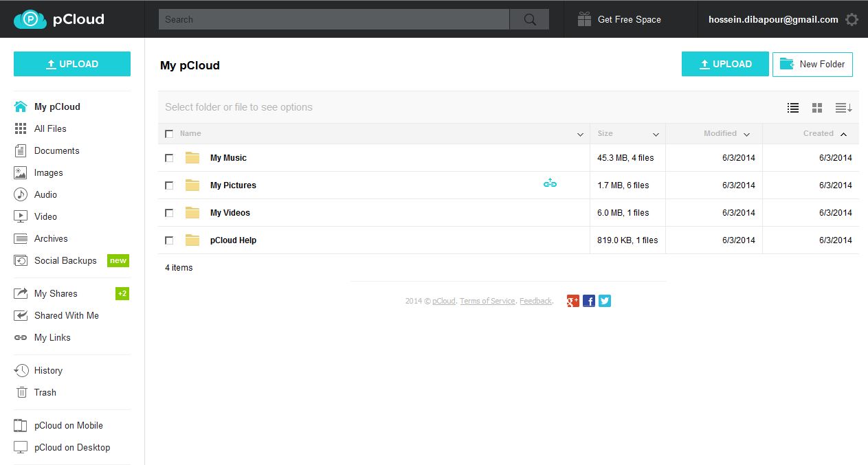Screen dimensions: 868x465
Task: Expand the Name column sort arrow
Action: click(580, 135)
